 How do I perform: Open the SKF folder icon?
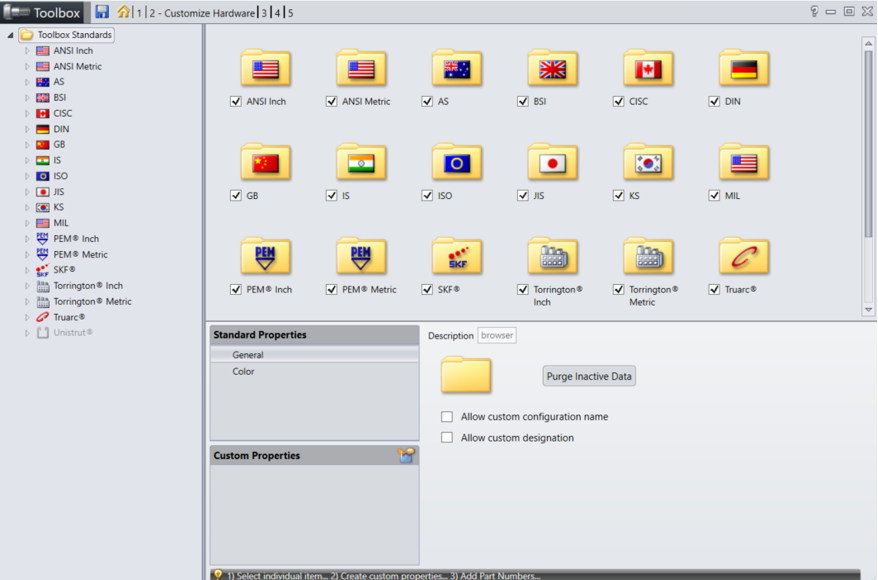pos(456,257)
